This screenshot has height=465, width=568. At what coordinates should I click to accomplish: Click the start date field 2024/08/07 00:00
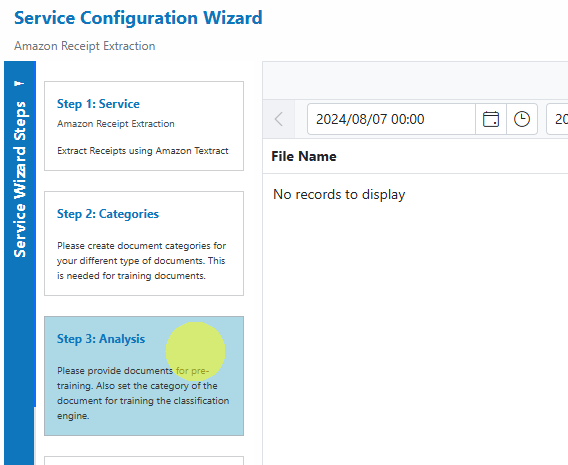[391, 119]
